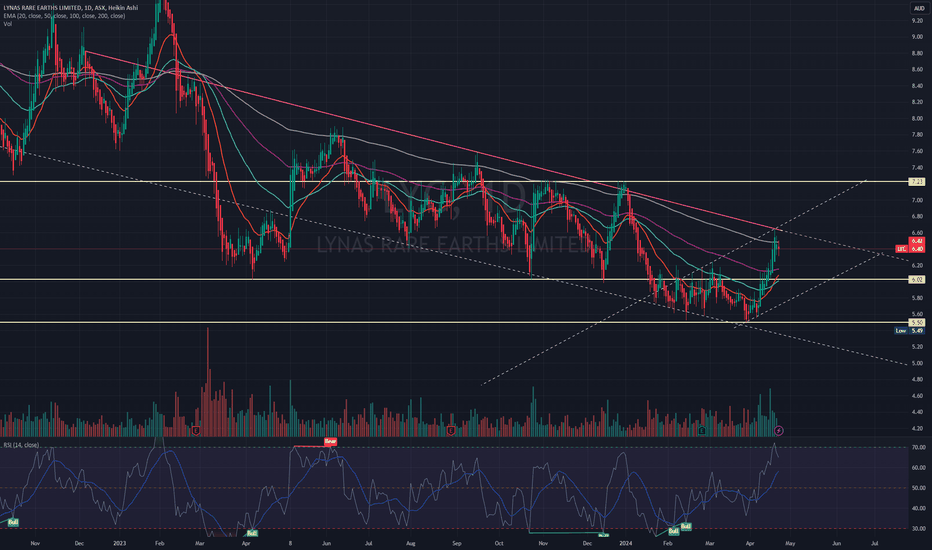Click the '8' date label on time axis
The image size is (932, 550).
pos(290,543)
